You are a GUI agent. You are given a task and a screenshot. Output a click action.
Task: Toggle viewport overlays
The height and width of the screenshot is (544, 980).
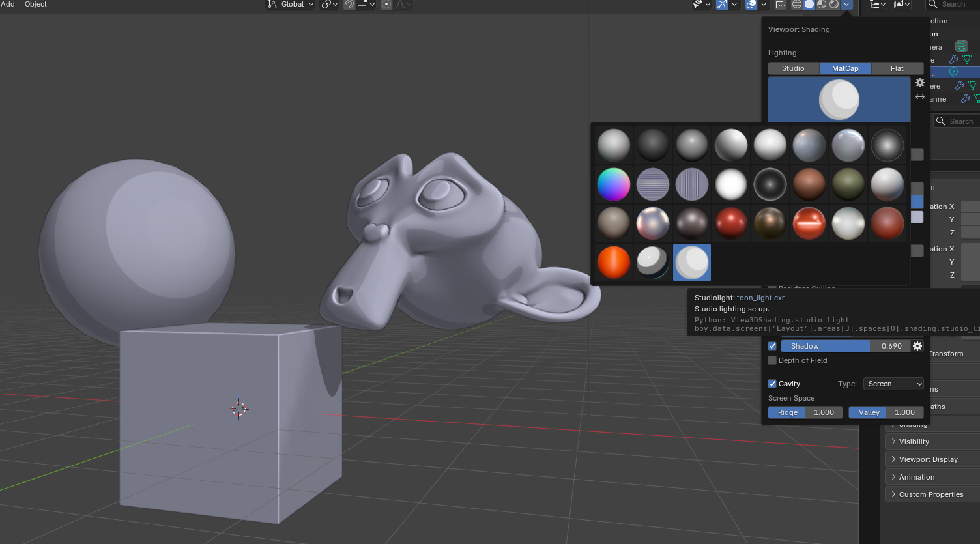[x=751, y=5]
